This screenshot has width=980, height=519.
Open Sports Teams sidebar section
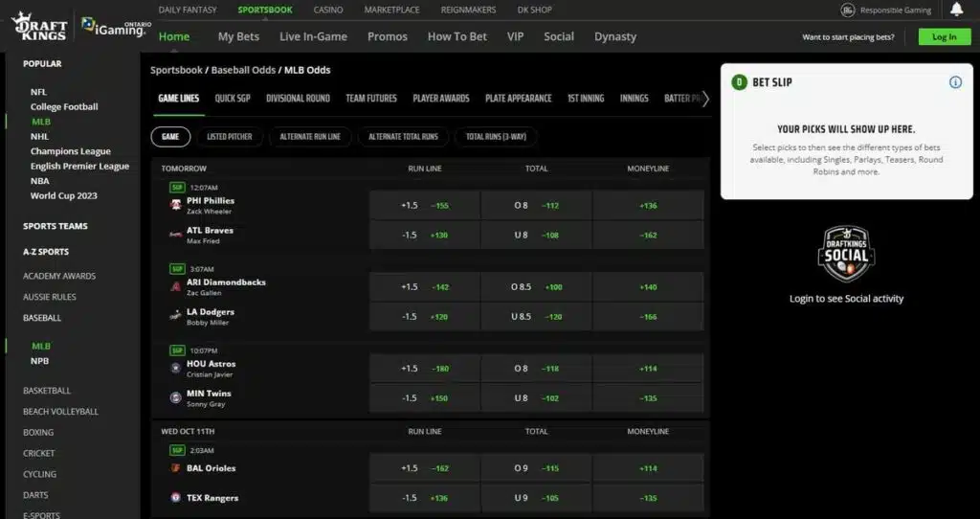(x=55, y=226)
